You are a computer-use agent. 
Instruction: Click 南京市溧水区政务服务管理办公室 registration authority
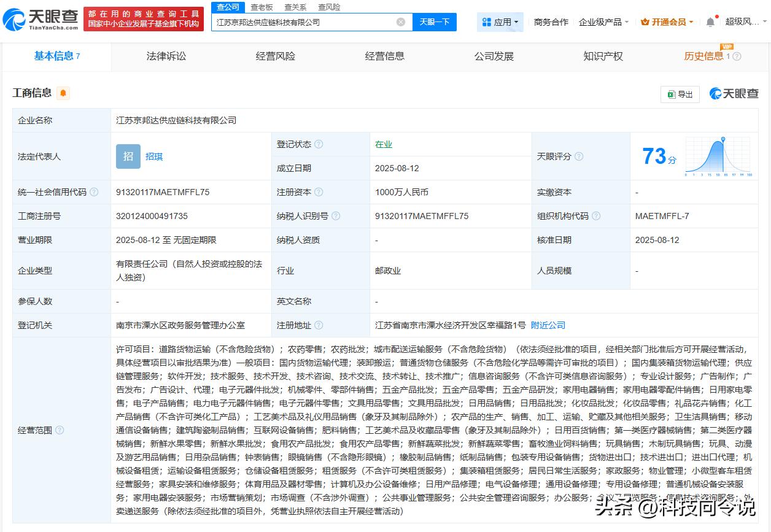click(x=180, y=325)
